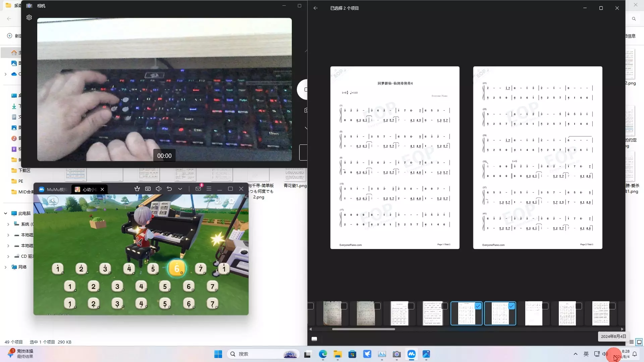This screenshot has height=362, width=644.
Task: Collapse the 此电脑 tree node
Action: coord(6,213)
